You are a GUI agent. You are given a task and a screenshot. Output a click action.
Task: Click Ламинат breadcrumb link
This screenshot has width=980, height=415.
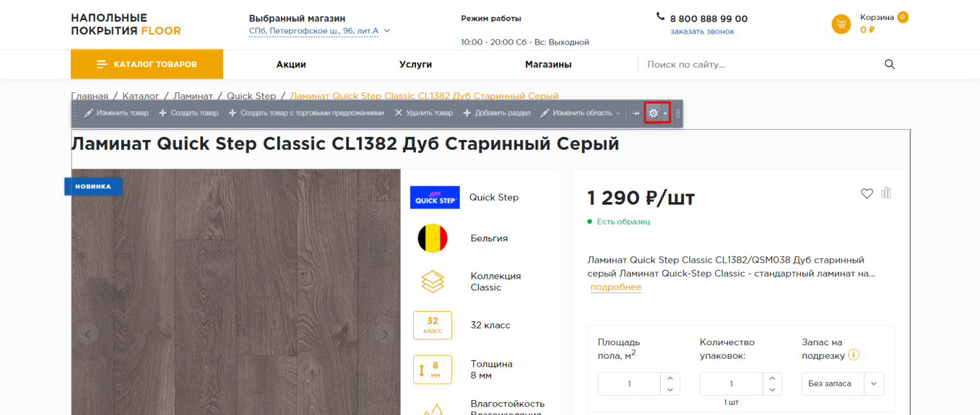point(193,96)
